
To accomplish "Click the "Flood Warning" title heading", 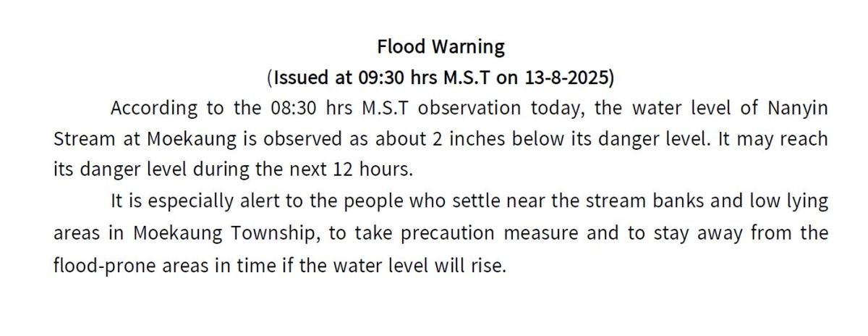I will [x=441, y=47].
